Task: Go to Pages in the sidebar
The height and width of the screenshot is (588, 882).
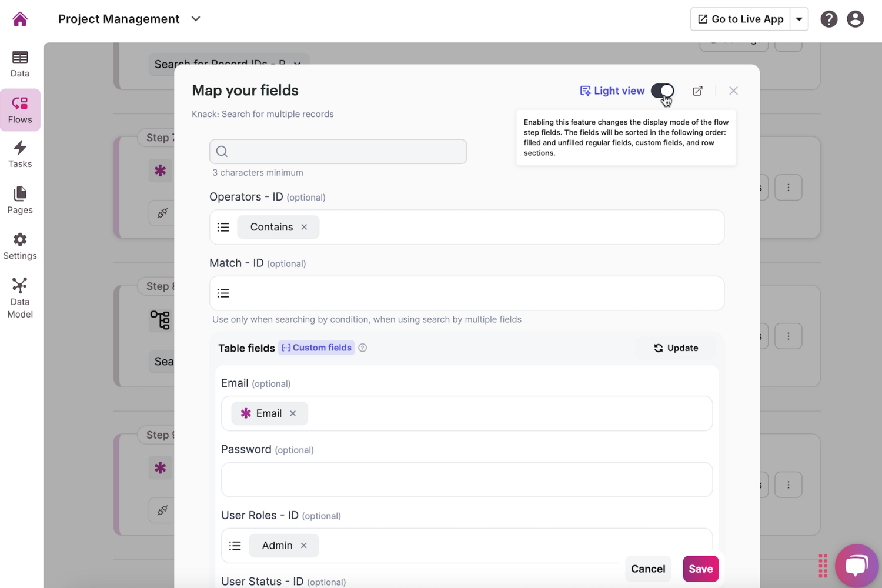Action: (20, 200)
